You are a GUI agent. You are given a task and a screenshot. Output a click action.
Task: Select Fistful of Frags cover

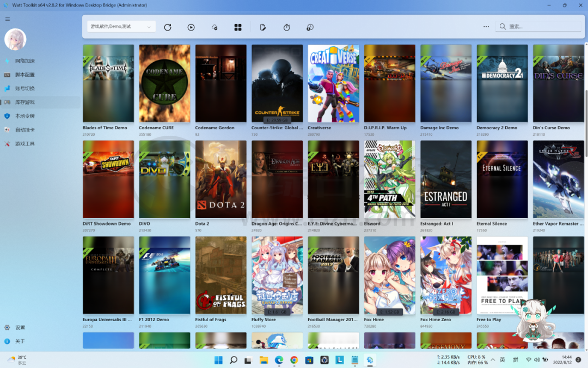pos(221,275)
